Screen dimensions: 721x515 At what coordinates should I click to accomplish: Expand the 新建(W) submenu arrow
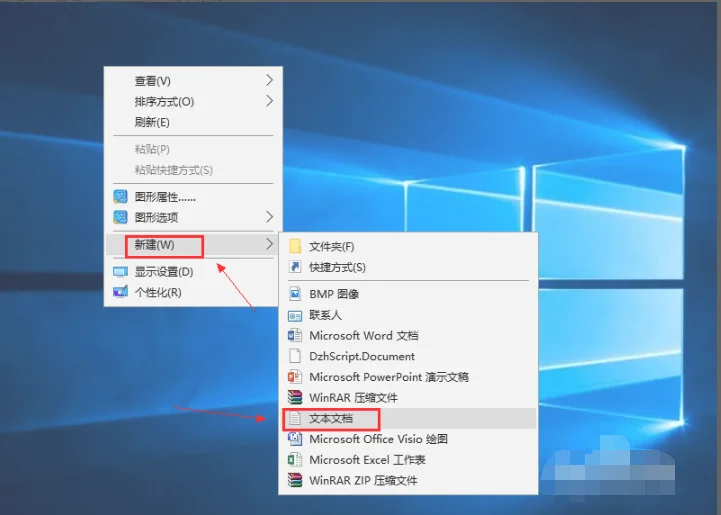coord(269,244)
